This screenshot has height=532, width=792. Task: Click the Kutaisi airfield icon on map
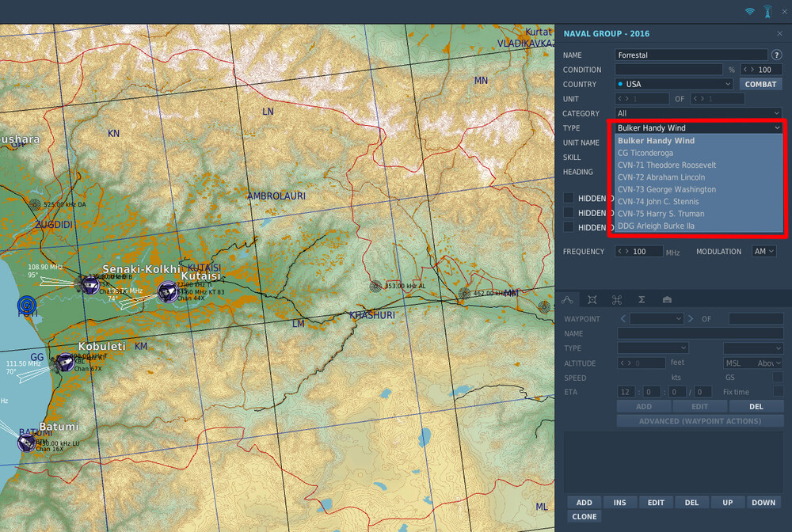coord(167,292)
